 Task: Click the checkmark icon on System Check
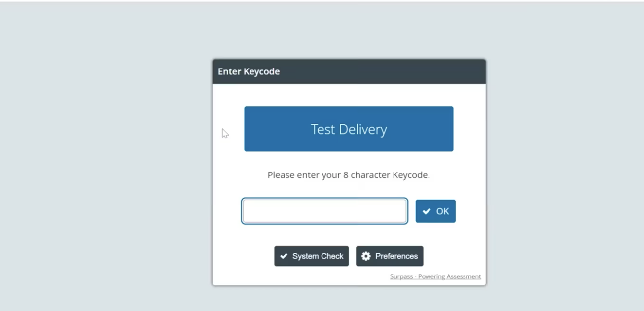[x=284, y=256]
